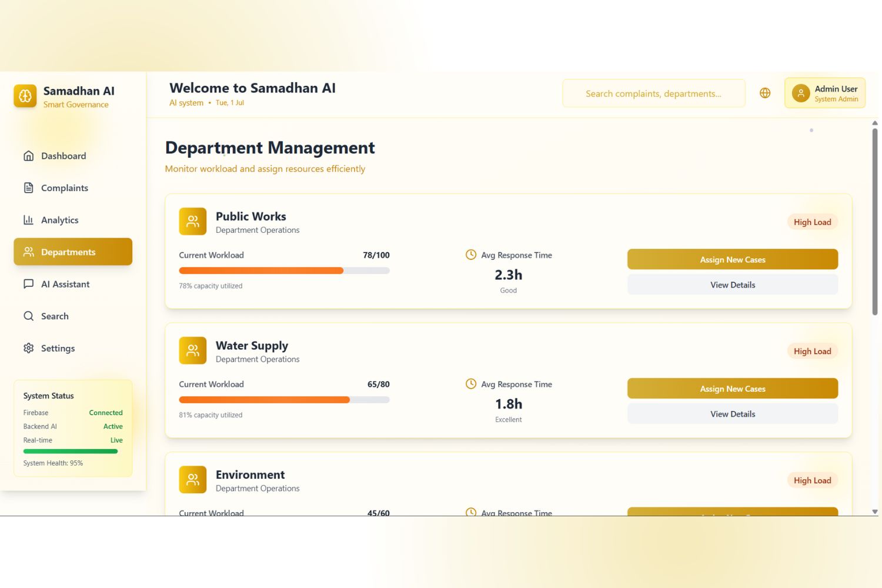Click the System Health progress bar
882x588 pixels.
tap(73, 451)
